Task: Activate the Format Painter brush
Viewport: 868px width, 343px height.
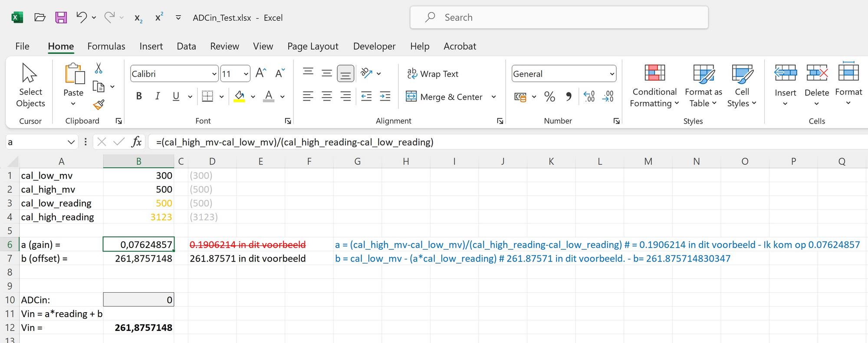Action: coord(99,105)
